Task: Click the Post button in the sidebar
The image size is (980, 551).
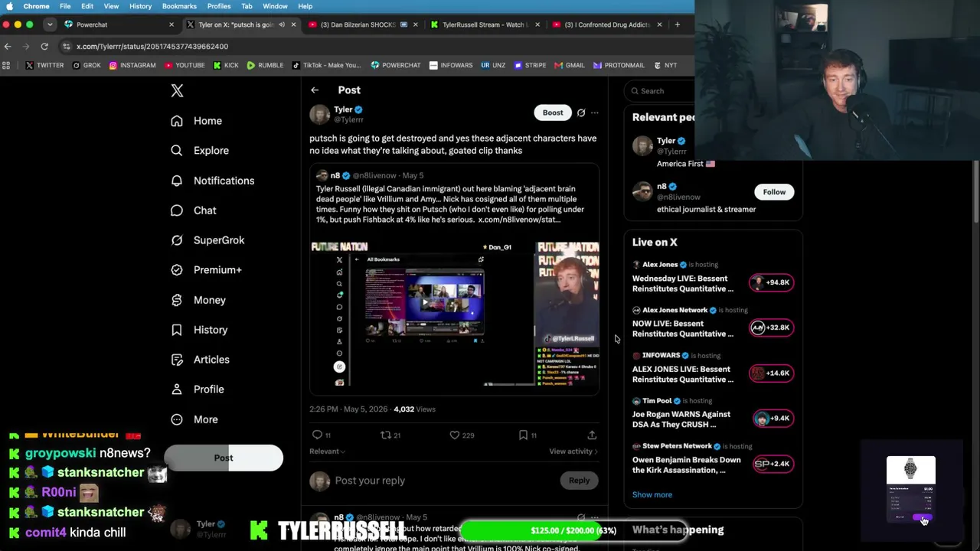Action: [224, 458]
